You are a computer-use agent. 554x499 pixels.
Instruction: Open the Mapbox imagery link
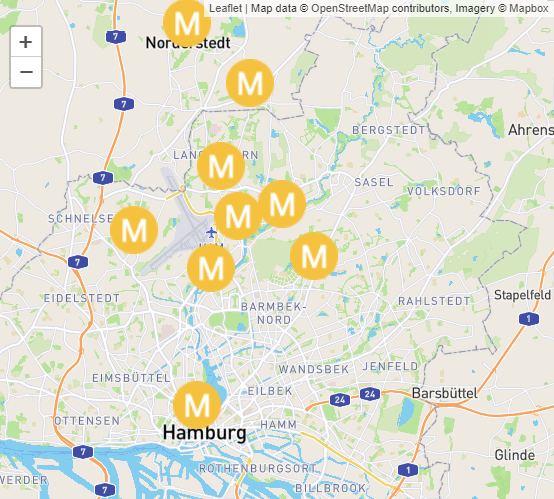[529, 8]
